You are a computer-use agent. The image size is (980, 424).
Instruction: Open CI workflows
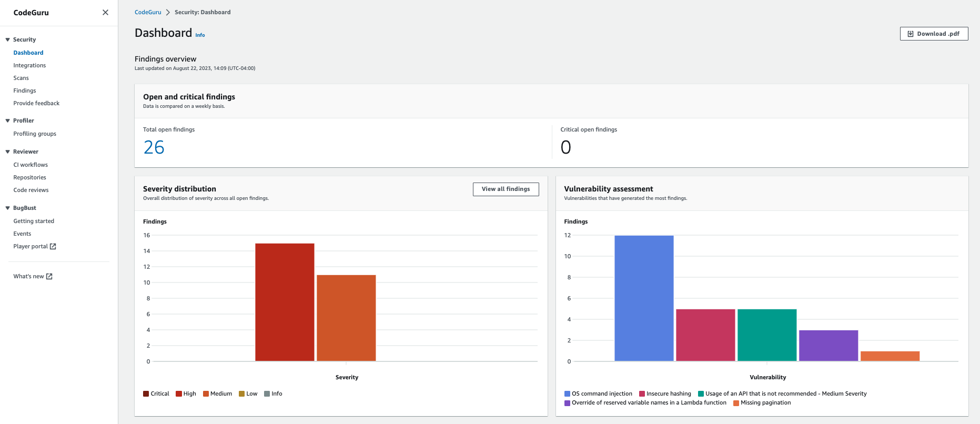[31, 165]
